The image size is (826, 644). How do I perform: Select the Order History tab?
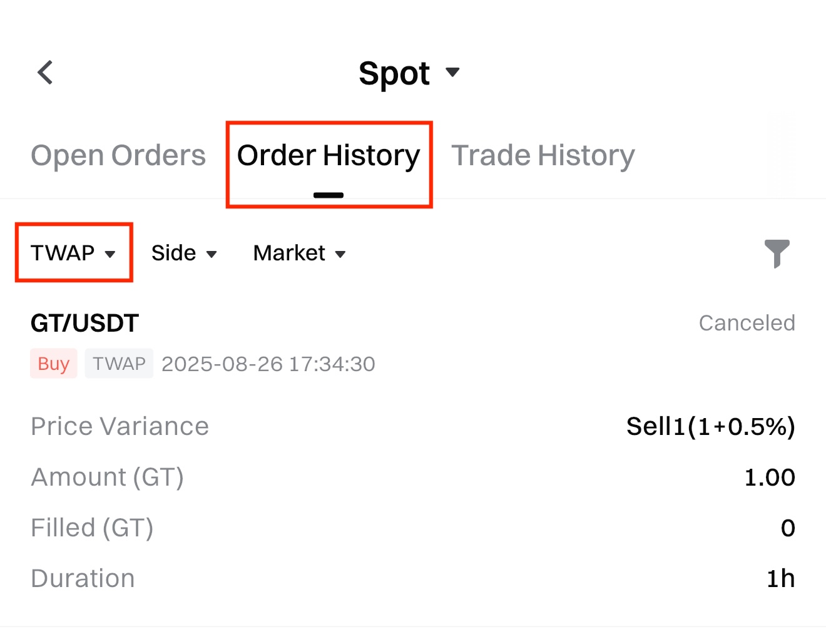point(329,155)
